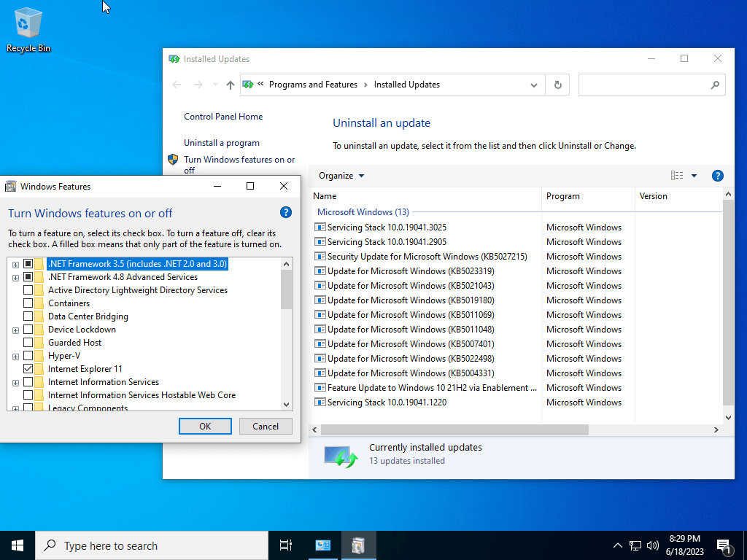
Task: Click the change view icon
Action: [x=677, y=176]
